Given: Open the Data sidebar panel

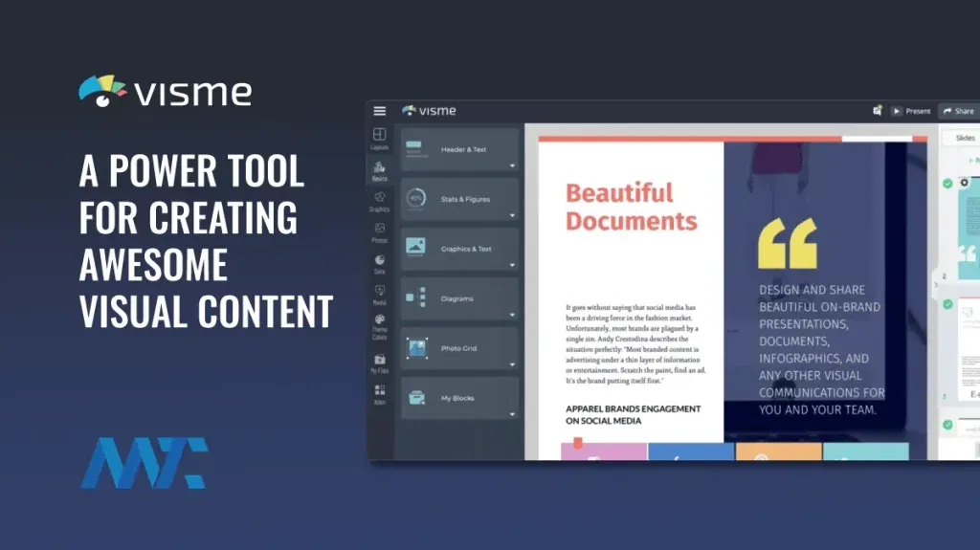Looking at the screenshot, I should click(x=379, y=264).
